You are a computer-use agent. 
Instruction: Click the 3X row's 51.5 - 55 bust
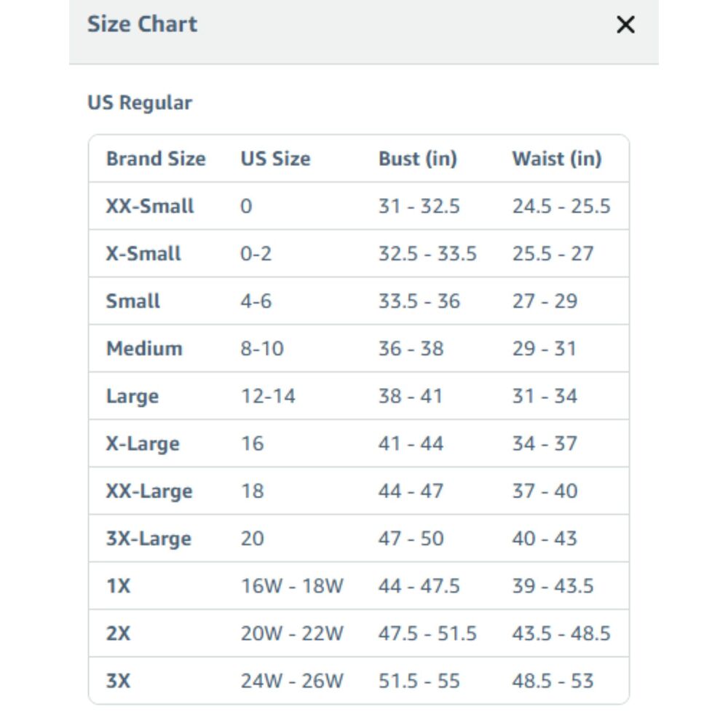[x=419, y=681]
